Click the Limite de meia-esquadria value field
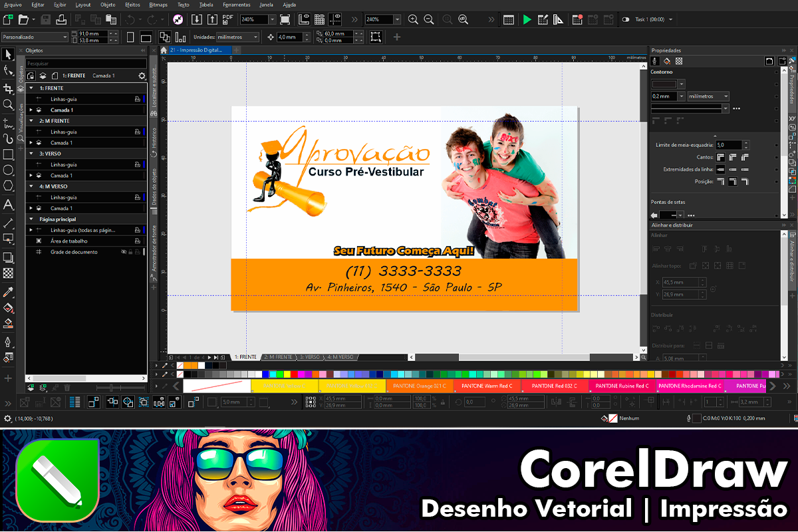The image size is (798, 532). click(729, 144)
